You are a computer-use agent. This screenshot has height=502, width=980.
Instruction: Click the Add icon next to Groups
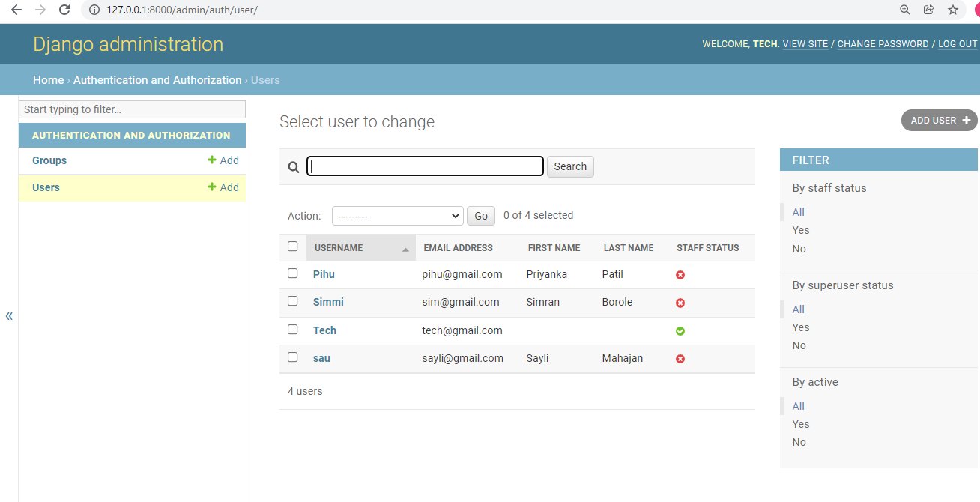pos(214,160)
